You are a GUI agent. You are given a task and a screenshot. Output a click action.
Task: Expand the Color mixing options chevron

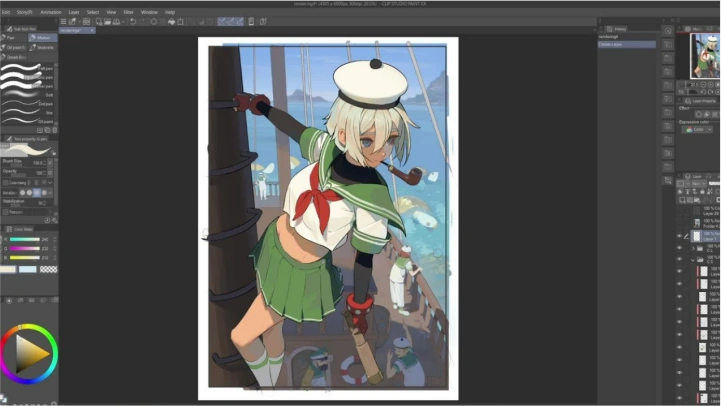coord(50,183)
